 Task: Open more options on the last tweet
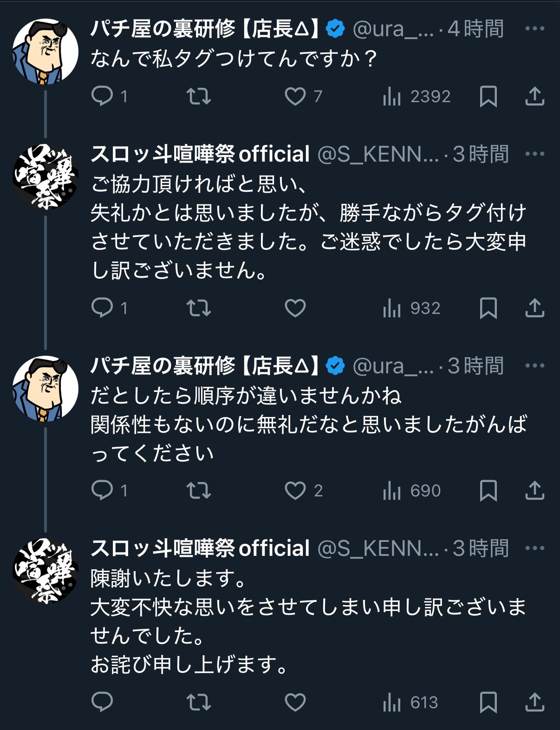click(534, 548)
